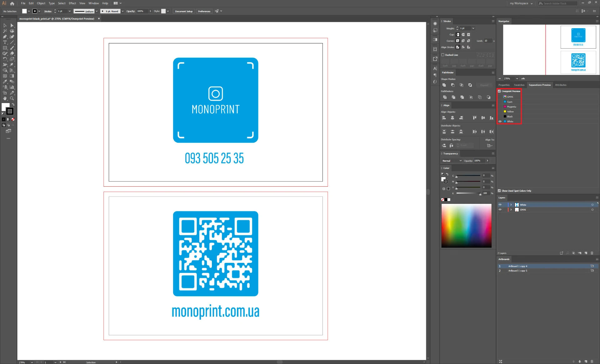Image resolution: width=600 pixels, height=364 pixels.
Task: Swap fill and stroke colors
Action: pos(13,105)
